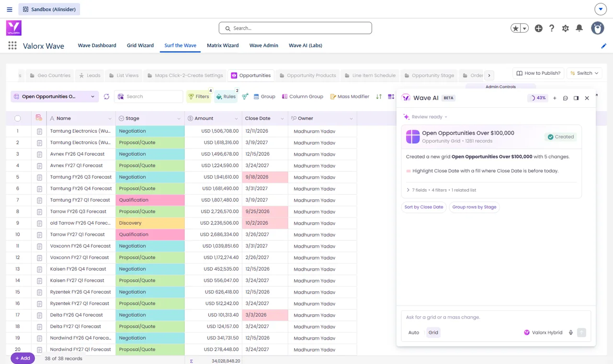The height and width of the screenshot is (364, 613).
Task: Open the Amount column dropdown arrow
Action: coord(237,119)
